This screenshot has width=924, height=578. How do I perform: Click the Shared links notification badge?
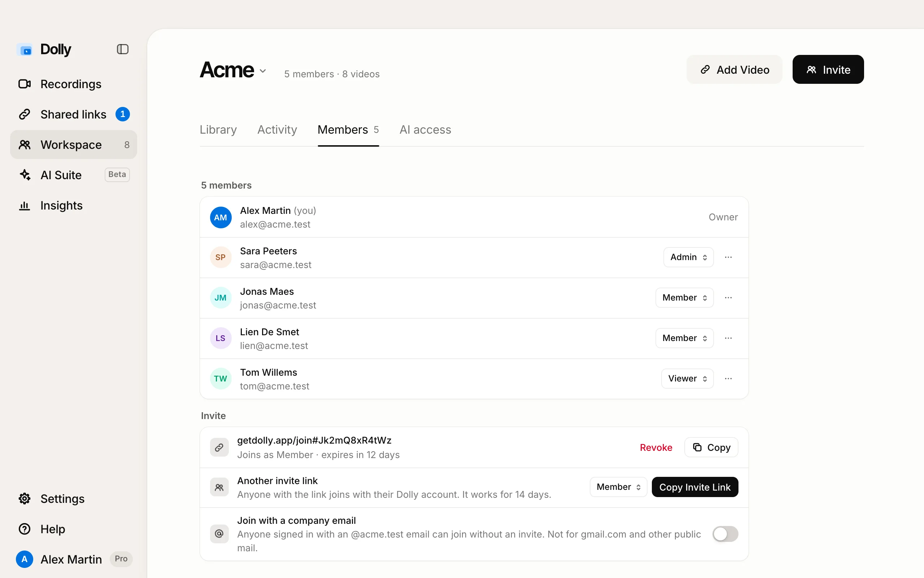click(x=123, y=114)
